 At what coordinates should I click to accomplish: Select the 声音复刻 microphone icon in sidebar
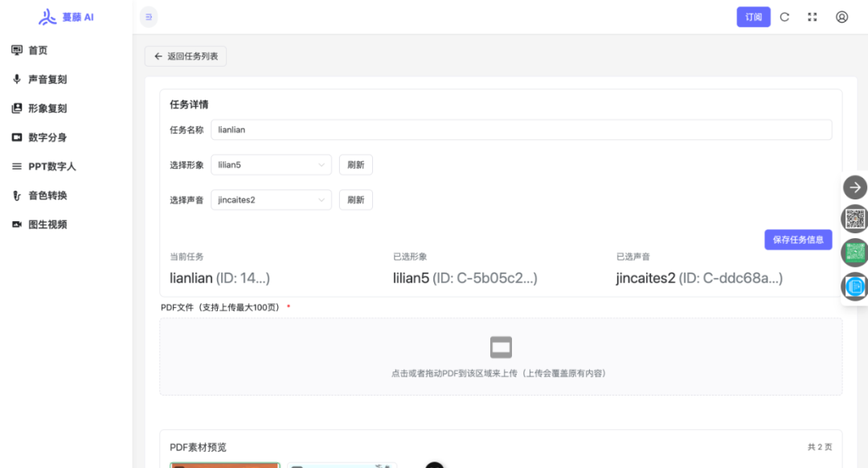(18, 79)
